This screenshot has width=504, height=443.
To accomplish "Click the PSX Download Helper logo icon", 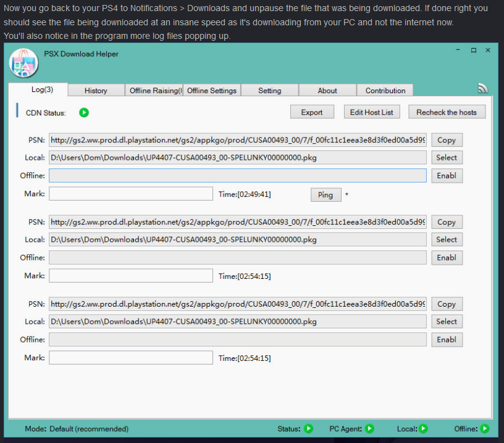I will [x=24, y=62].
